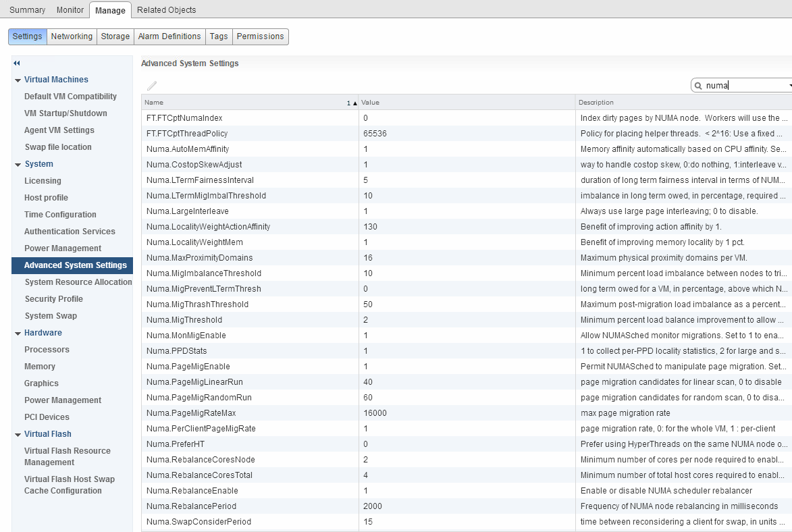Select the Numa.SwapConsiderPeriod setting
This screenshot has width=792, height=532.
tap(467, 522)
